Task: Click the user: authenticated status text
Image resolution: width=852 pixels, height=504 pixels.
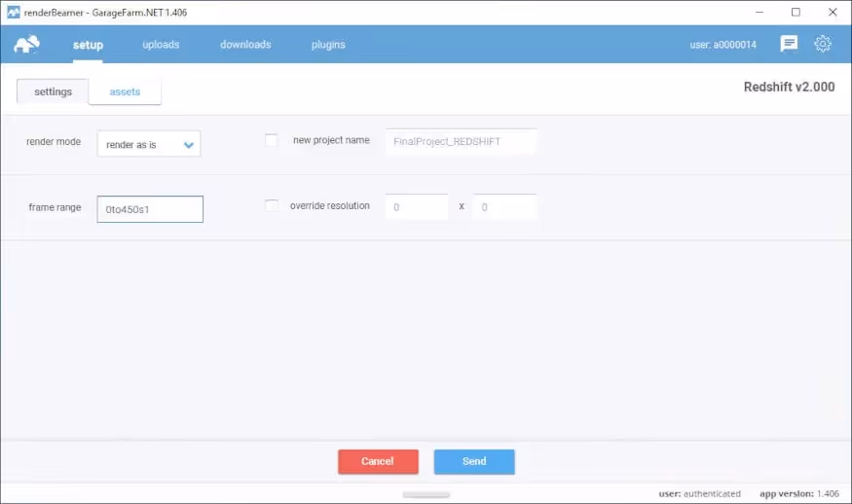Action: point(699,493)
